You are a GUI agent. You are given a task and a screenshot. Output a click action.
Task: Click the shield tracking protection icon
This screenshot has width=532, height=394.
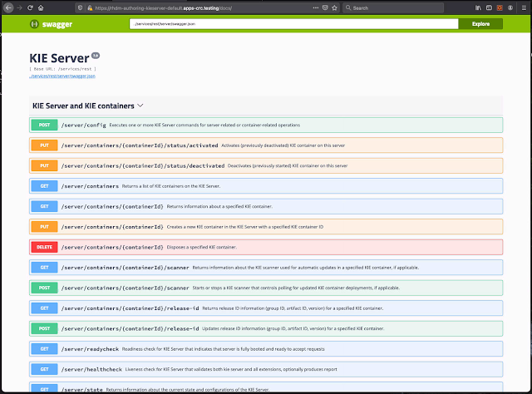pos(80,7)
